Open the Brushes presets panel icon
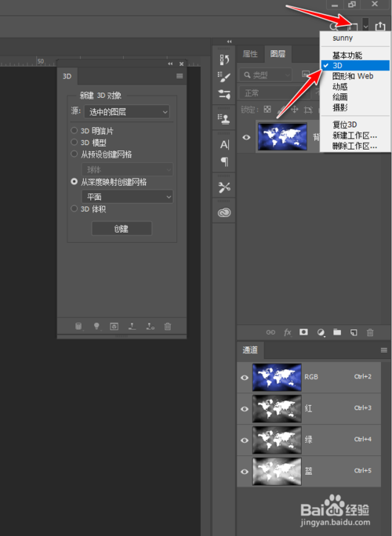 [x=224, y=94]
